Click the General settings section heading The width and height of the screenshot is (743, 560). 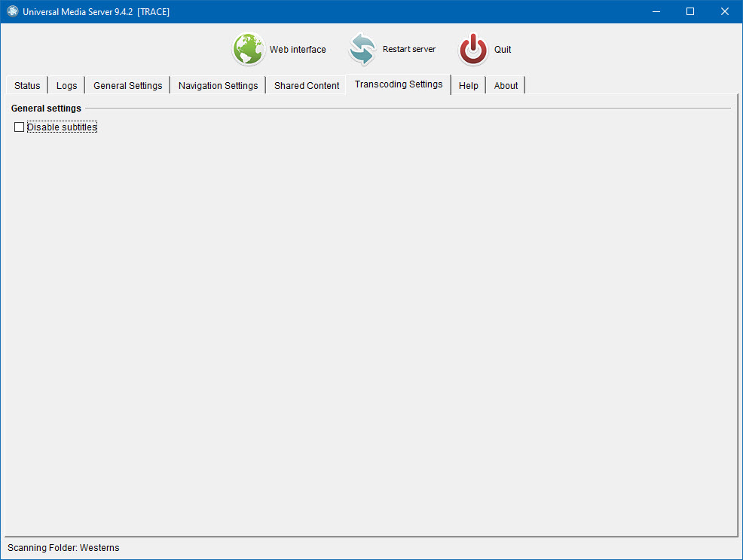[46, 109]
